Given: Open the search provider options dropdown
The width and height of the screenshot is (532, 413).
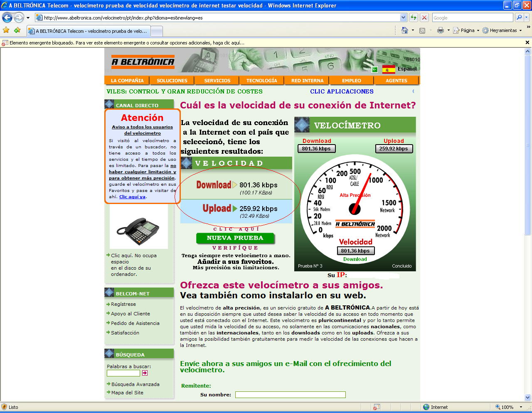Looking at the screenshot, I should [x=527, y=17].
